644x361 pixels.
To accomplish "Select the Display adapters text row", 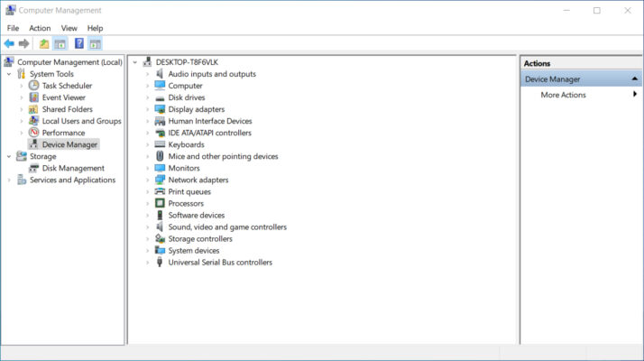I will click(x=197, y=109).
